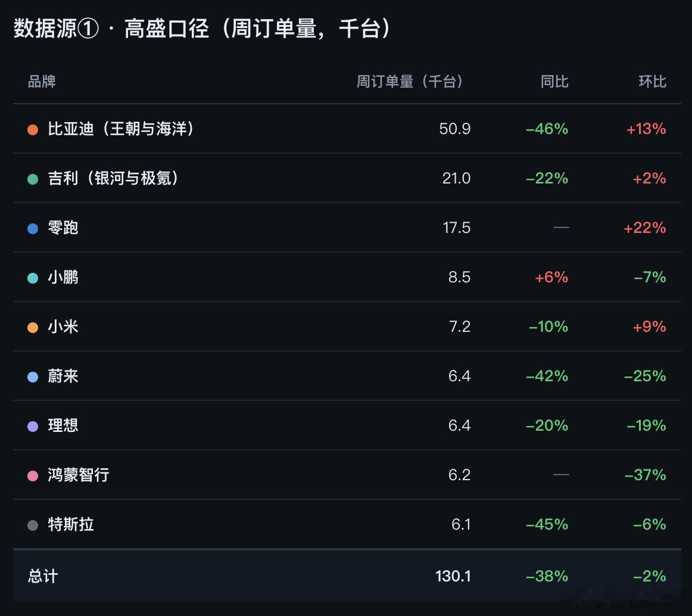Click the light blue dot beside 蔚来
692x616 pixels.
click(33, 377)
